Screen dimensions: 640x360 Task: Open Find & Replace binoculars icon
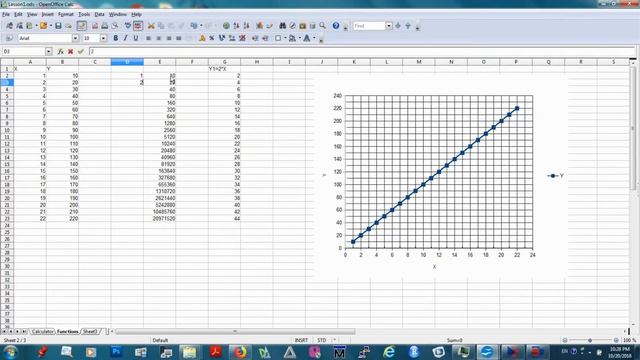pyautogui.click(x=282, y=26)
